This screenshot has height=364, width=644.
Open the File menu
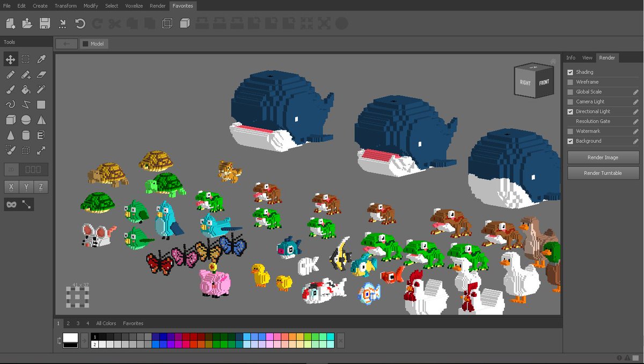[7, 6]
